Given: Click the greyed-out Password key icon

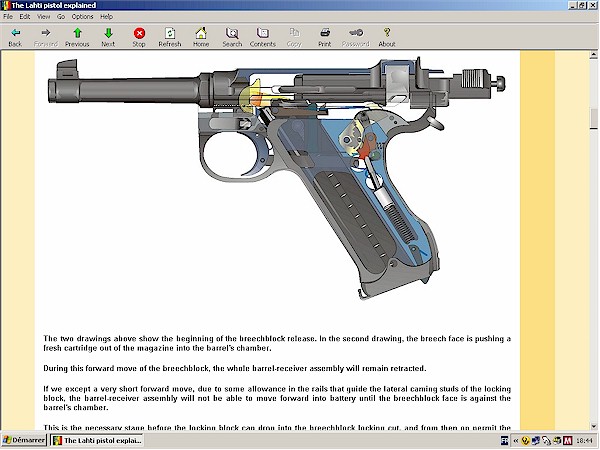Looking at the screenshot, I should pyautogui.click(x=356, y=33).
